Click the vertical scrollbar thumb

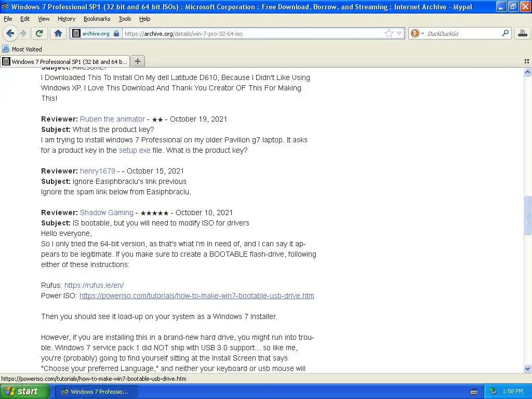pos(527,215)
